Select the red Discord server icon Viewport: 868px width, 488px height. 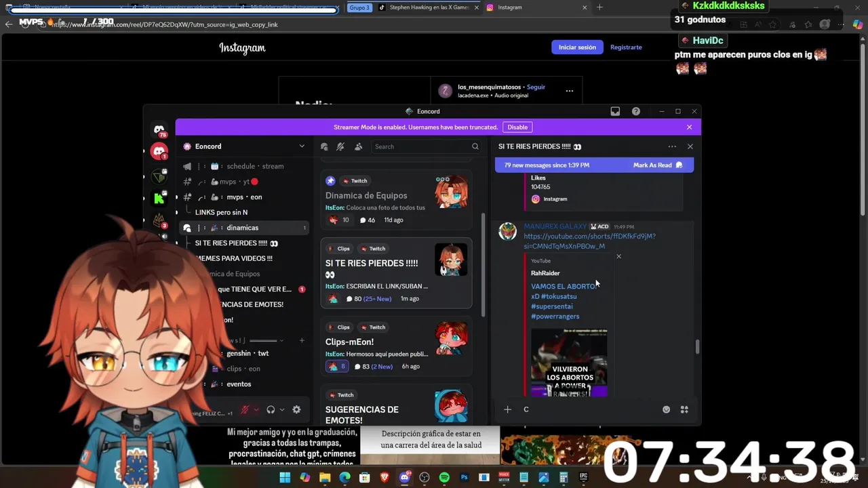[x=159, y=152]
